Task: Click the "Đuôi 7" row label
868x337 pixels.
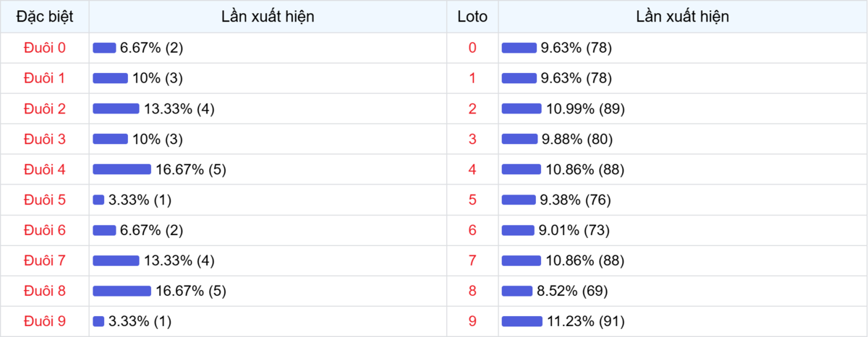Action: point(45,260)
